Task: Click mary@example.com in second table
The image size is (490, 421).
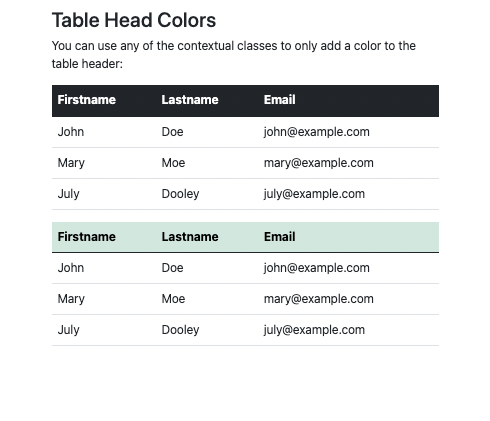Action: (319, 299)
